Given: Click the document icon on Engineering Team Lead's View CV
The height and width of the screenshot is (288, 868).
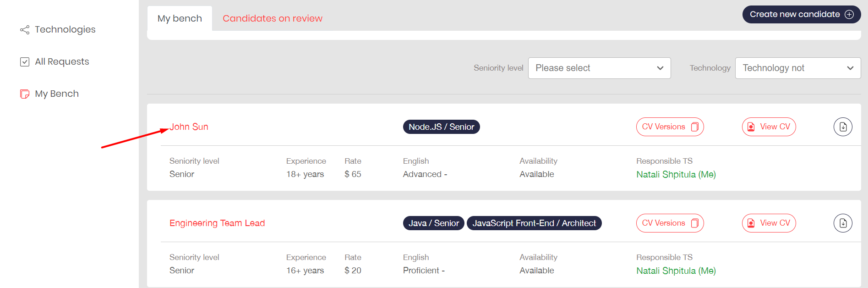Looking at the screenshot, I should pyautogui.click(x=751, y=223).
